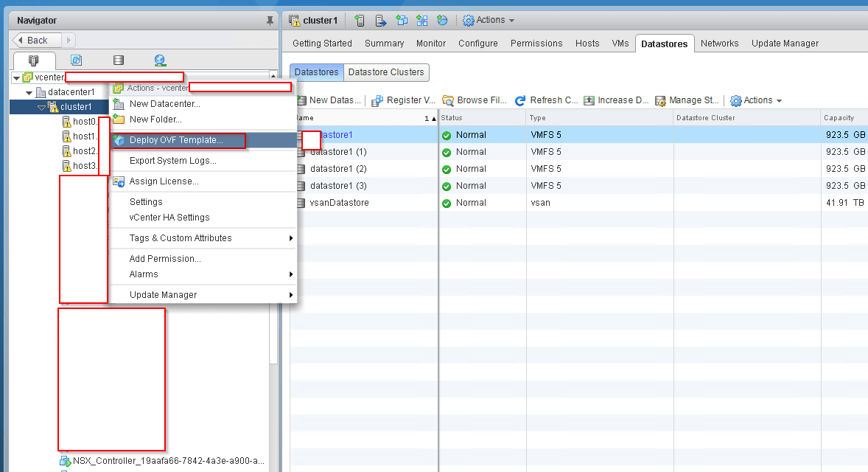
Task: Choose Export System Logs menu entry
Action: [172, 161]
